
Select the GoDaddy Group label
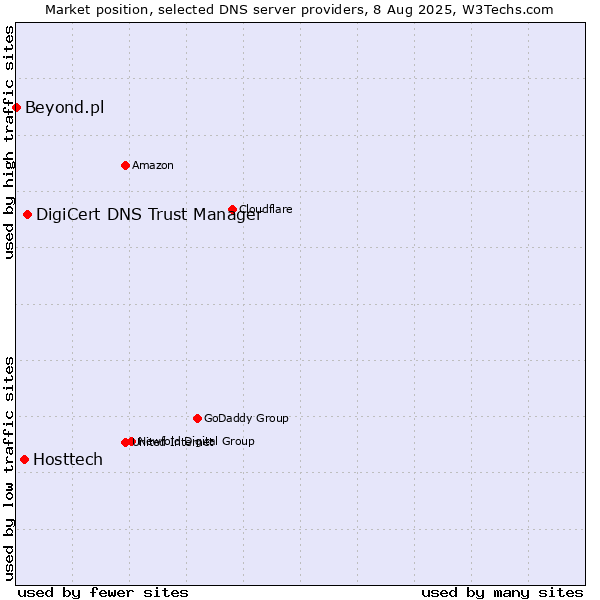[x=246, y=418]
